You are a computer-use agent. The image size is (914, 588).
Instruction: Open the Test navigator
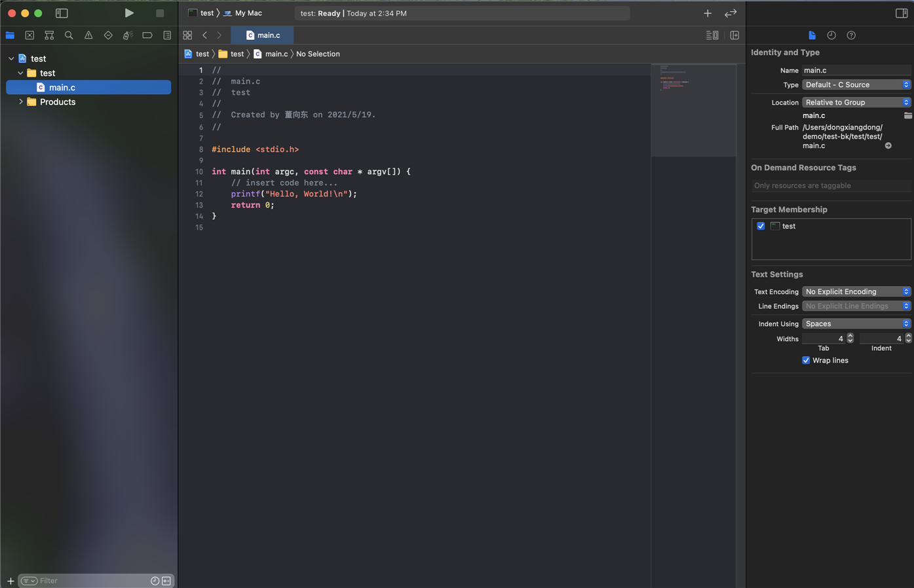pos(108,35)
